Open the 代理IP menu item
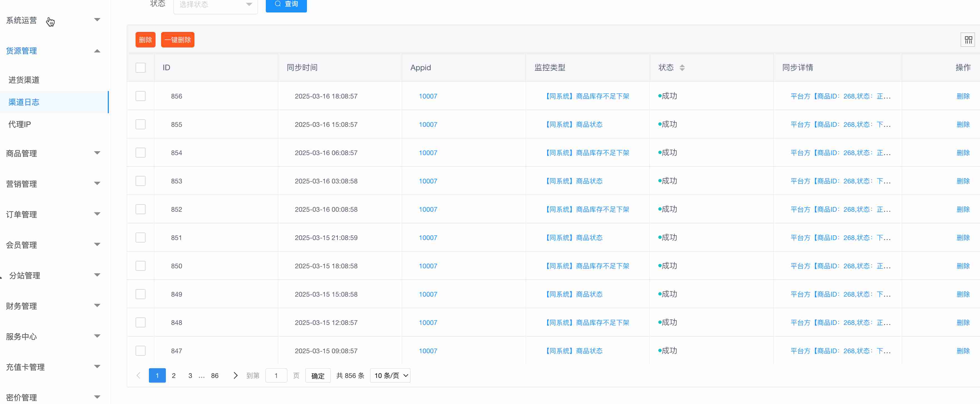Screen dimensions: 980x404 [20, 124]
